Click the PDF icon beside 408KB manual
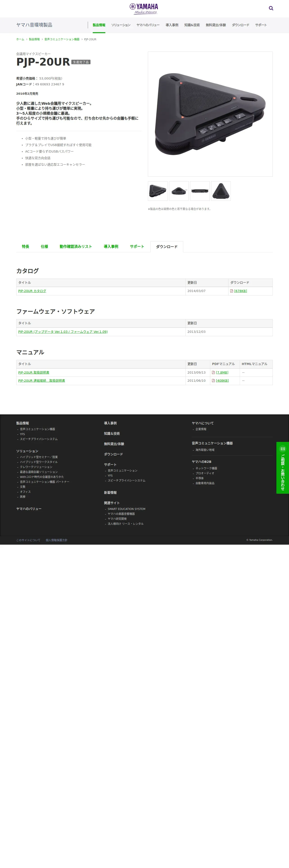The height and width of the screenshot is (868, 289). (213, 380)
